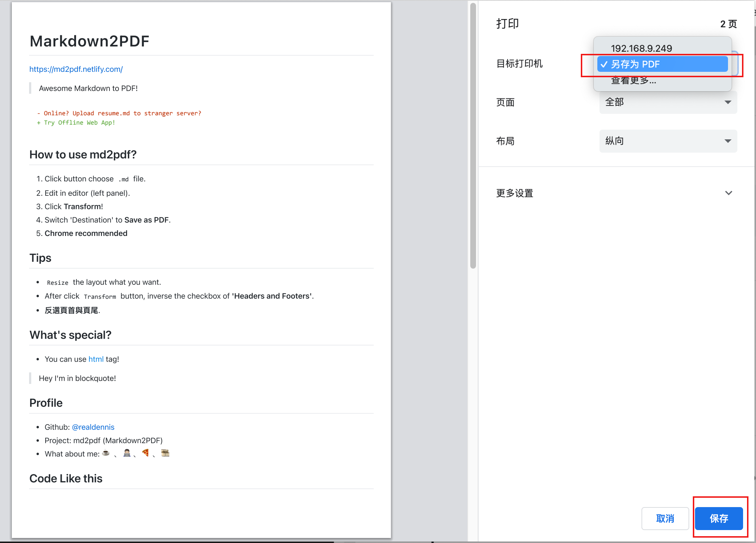Click the man-at-laptop emoji after 'What about me'

pos(126,453)
